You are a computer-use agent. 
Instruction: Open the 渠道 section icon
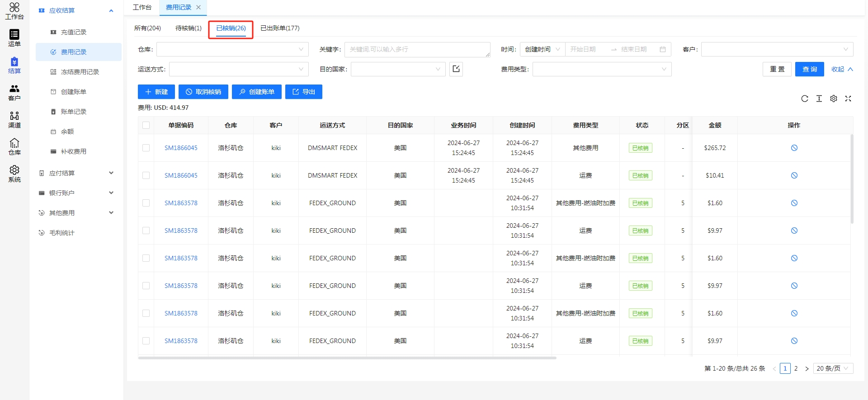[14, 119]
